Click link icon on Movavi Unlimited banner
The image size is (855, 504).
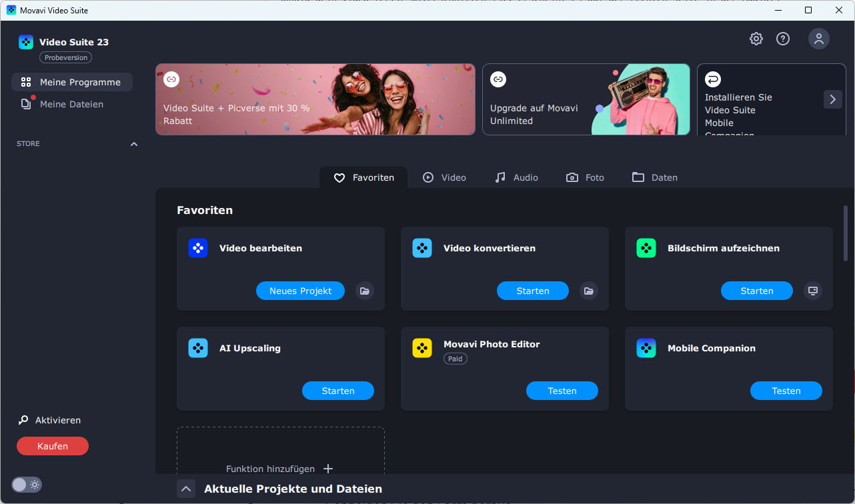click(498, 79)
